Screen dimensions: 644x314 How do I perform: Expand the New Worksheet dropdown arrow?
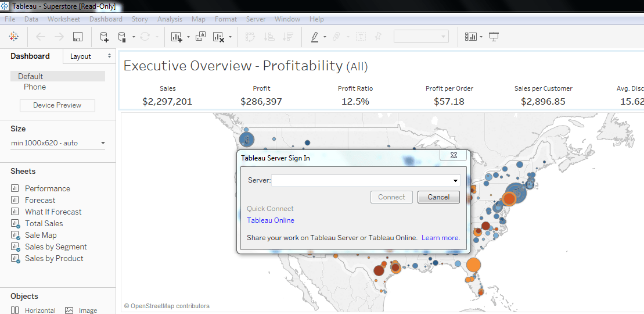tap(188, 37)
